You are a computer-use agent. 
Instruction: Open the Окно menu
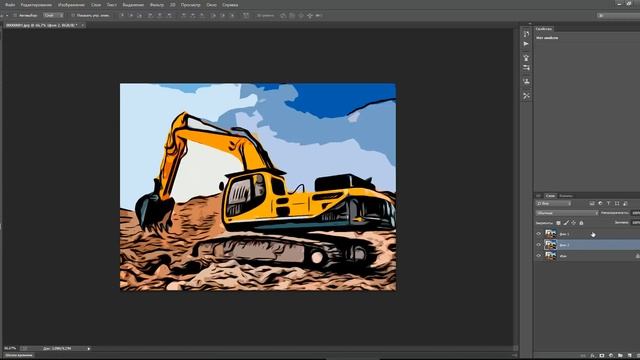click(x=211, y=5)
